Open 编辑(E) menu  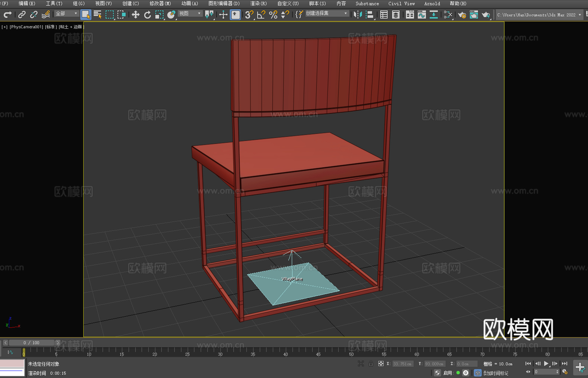click(x=27, y=4)
